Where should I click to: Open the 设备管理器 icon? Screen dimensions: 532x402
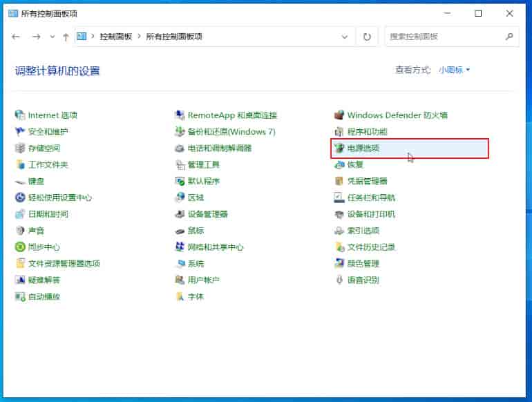[180, 214]
